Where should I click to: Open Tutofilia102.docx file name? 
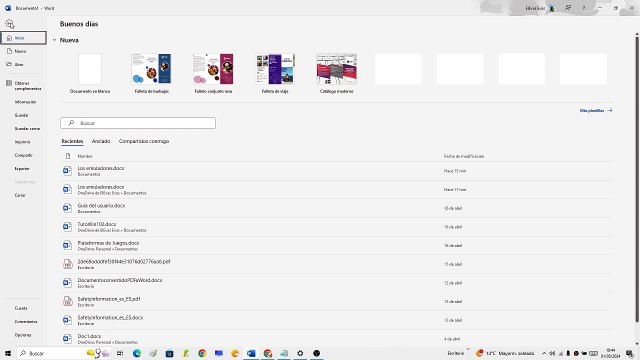[x=97, y=224]
